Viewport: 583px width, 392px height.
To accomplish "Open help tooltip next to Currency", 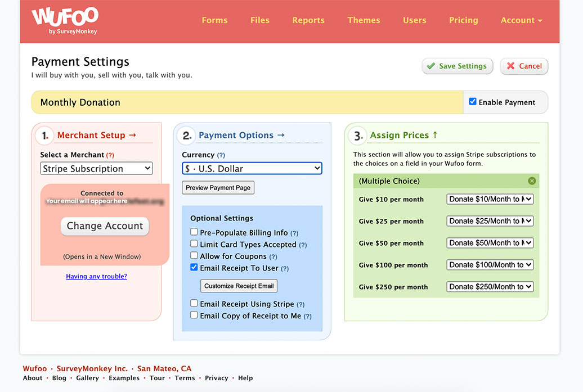I will coord(221,155).
